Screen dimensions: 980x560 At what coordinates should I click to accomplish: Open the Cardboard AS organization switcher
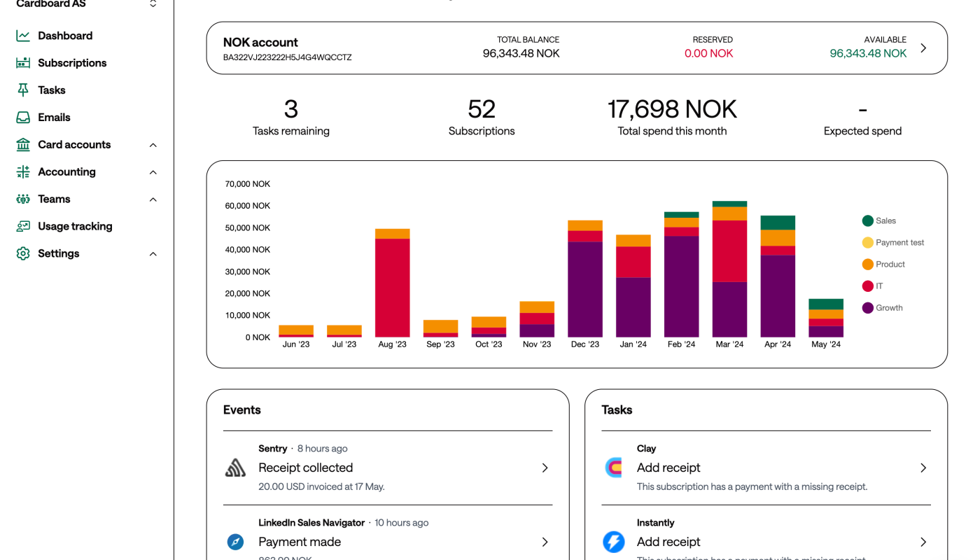click(153, 4)
